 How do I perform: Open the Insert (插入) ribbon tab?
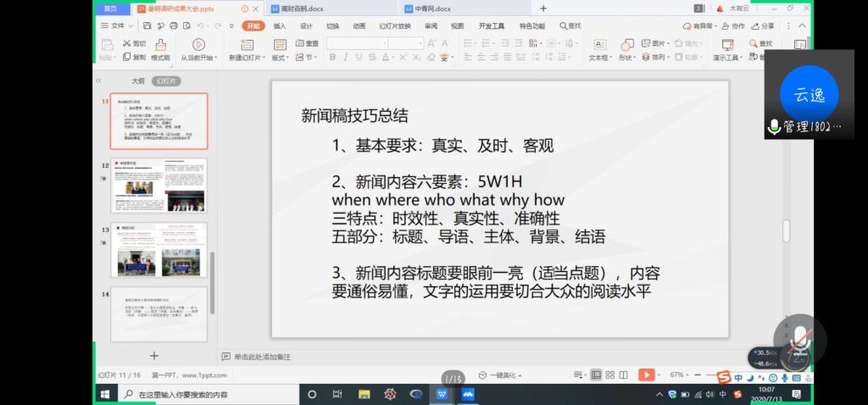tap(280, 26)
